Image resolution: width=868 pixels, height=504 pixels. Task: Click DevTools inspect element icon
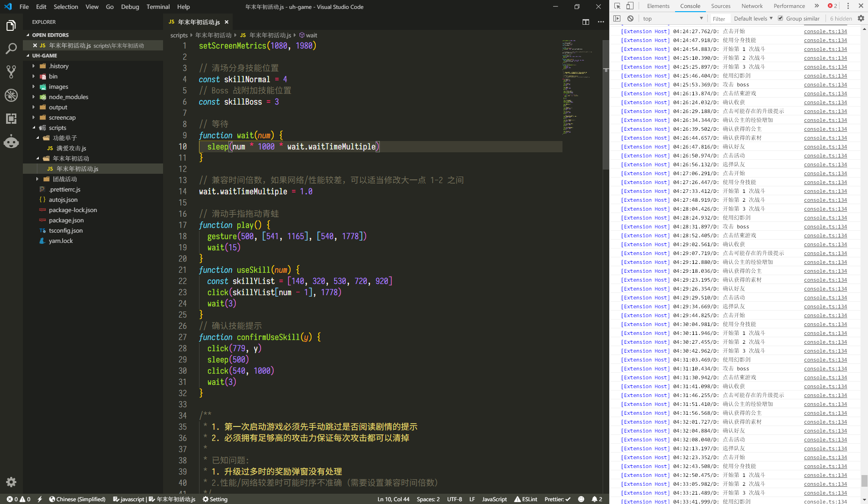[617, 6]
